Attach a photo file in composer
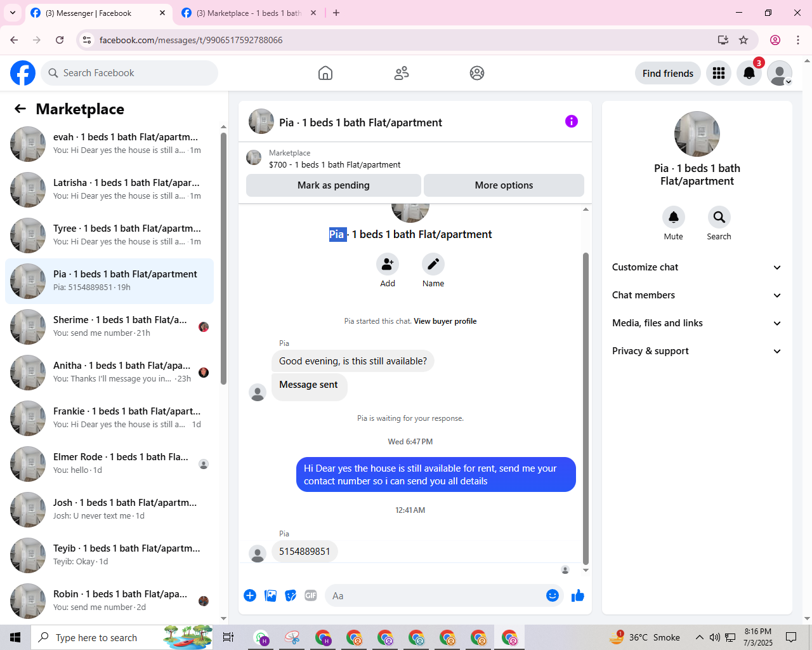The image size is (812, 650). [x=270, y=595]
